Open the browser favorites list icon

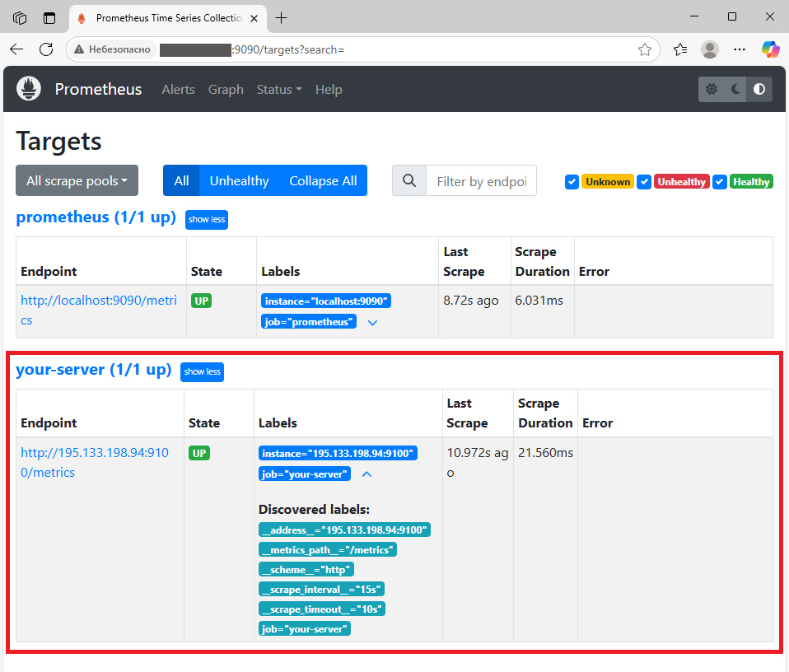click(x=680, y=49)
